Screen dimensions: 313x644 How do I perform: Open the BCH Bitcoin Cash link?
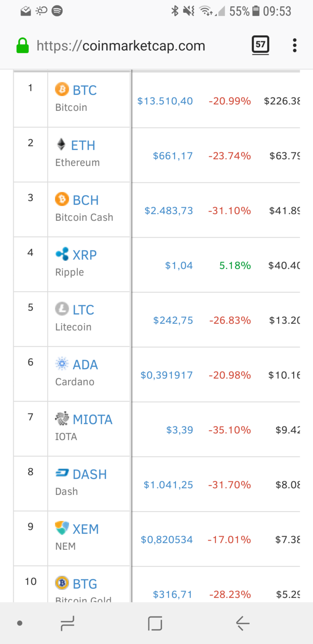click(86, 200)
